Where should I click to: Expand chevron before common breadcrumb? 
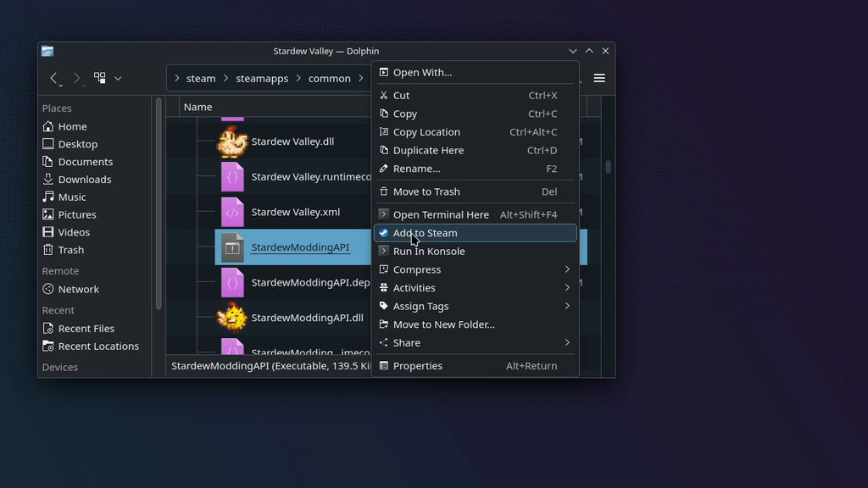coord(298,79)
